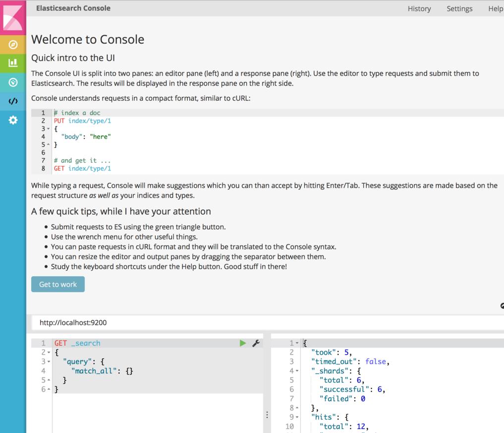Open the Settings menu item
Screen dimensions: 504x433
coord(459,9)
